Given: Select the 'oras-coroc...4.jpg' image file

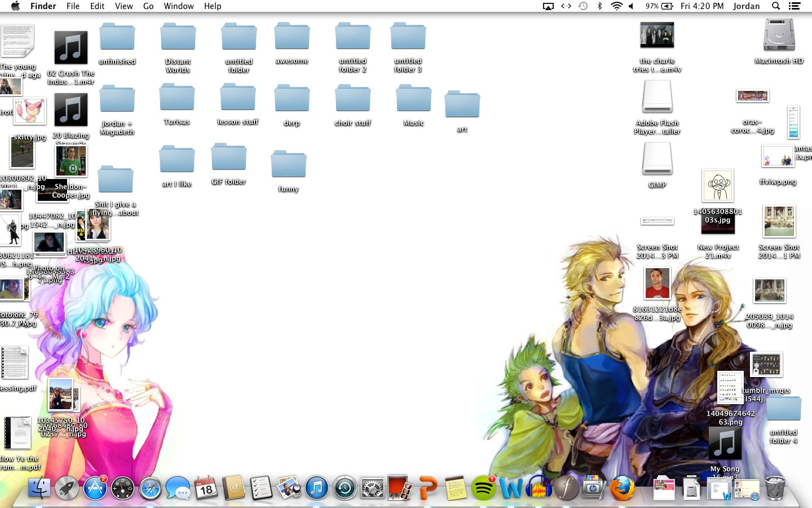Looking at the screenshot, I should click(x=753, y=96).
